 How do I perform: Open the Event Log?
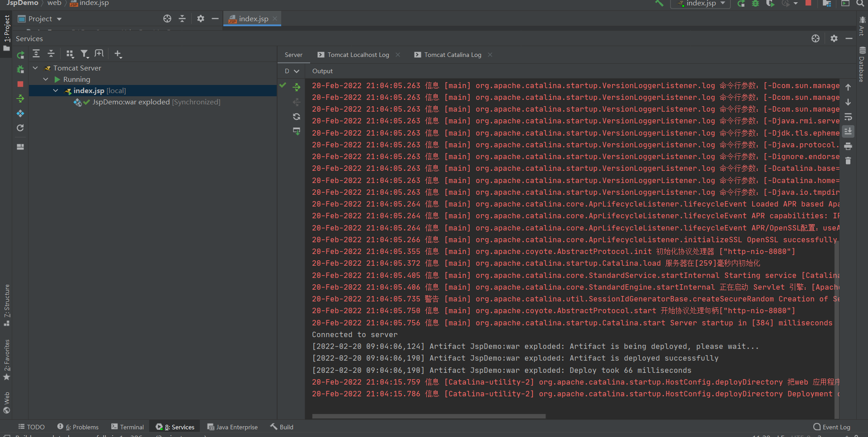832,427
